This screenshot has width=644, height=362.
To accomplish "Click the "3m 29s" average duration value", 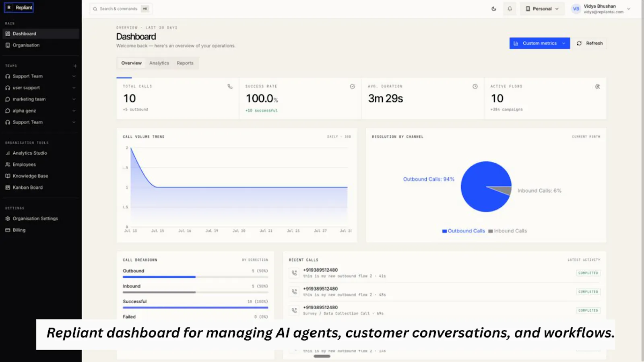I will point(386,99).
